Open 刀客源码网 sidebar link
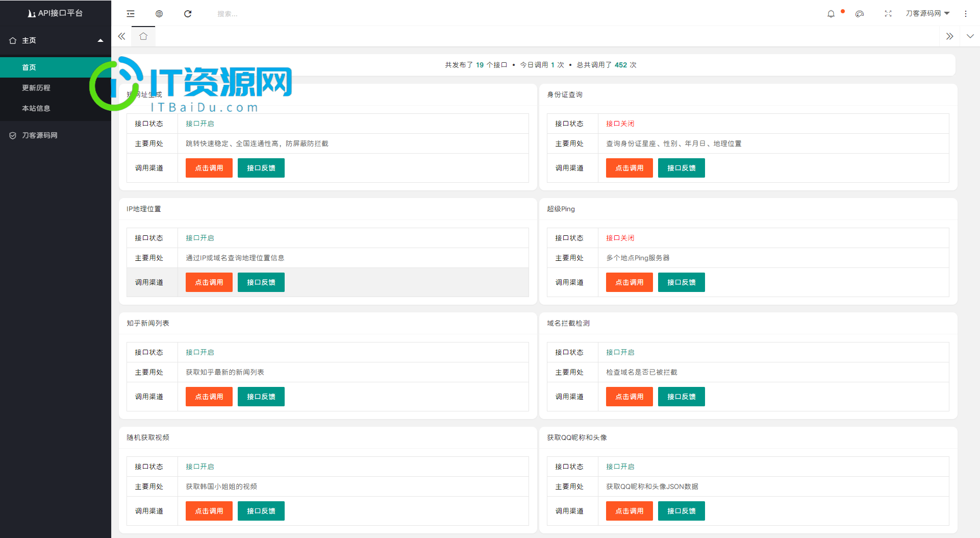This screenshot has height=538, width=980. [x=56, y=135]
